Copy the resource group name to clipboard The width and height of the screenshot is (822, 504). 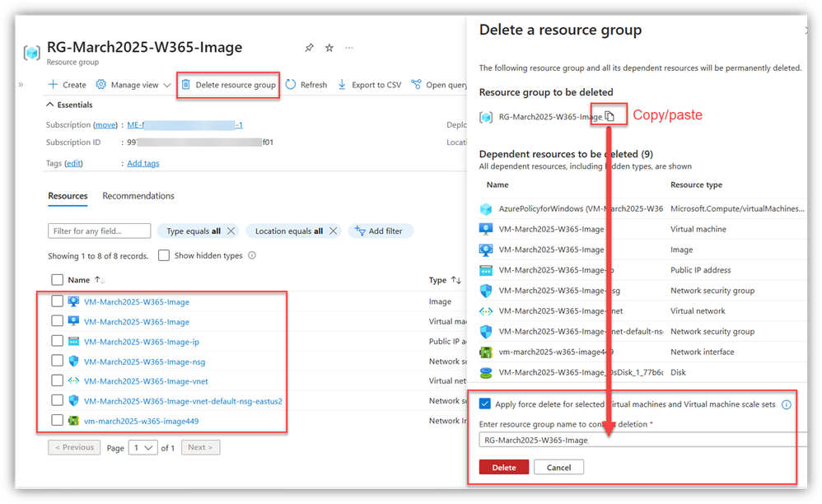coord(609,116)
